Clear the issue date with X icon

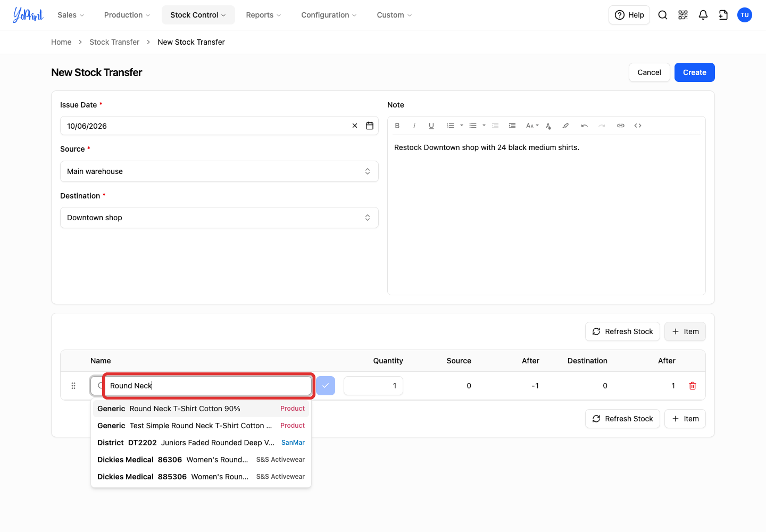point(355,126)
